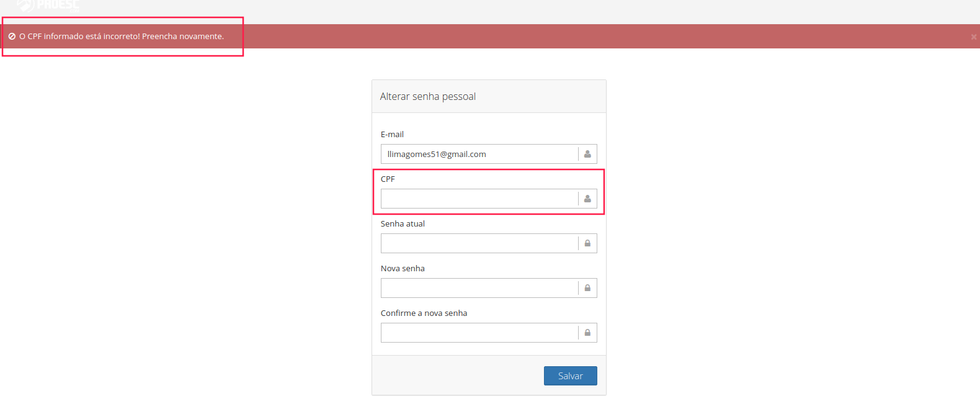Image resolution: width=980 pixels, height=414 pixels.
Task: Focus the Senha atual password input
Action: point(479,243)
